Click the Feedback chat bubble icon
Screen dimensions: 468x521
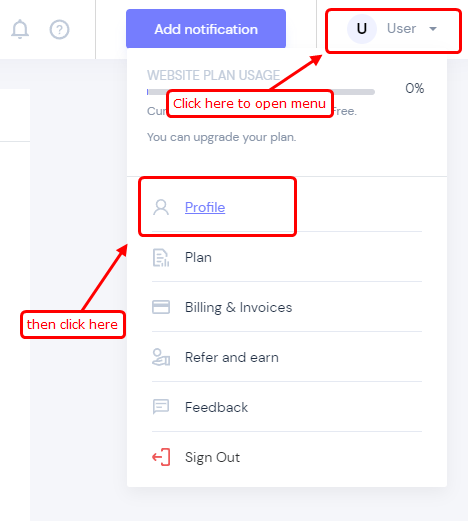point(161,407)
